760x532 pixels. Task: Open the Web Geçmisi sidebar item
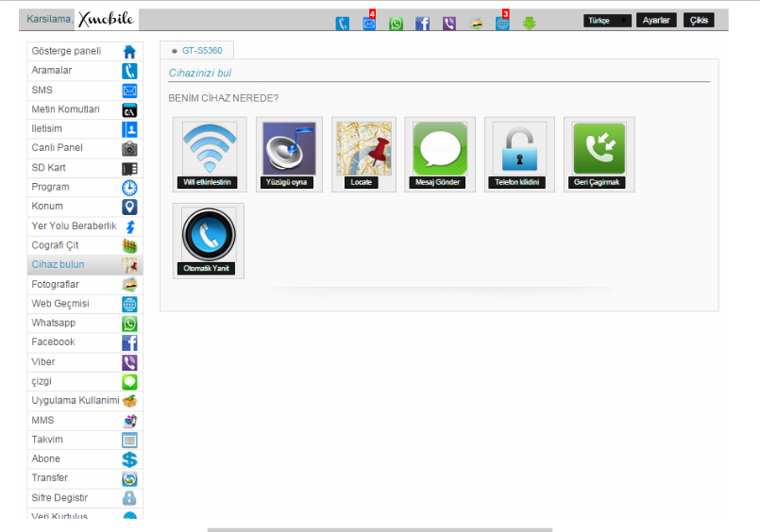(x=85, y=304)
